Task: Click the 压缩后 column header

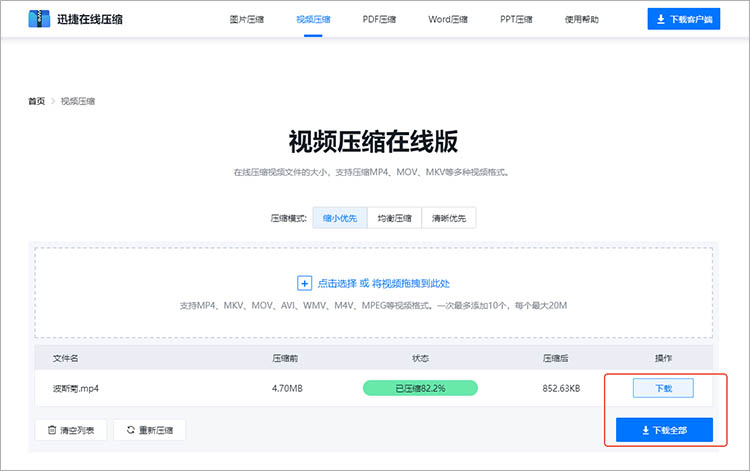Action: pyautogui.click(x=556, y=358)
